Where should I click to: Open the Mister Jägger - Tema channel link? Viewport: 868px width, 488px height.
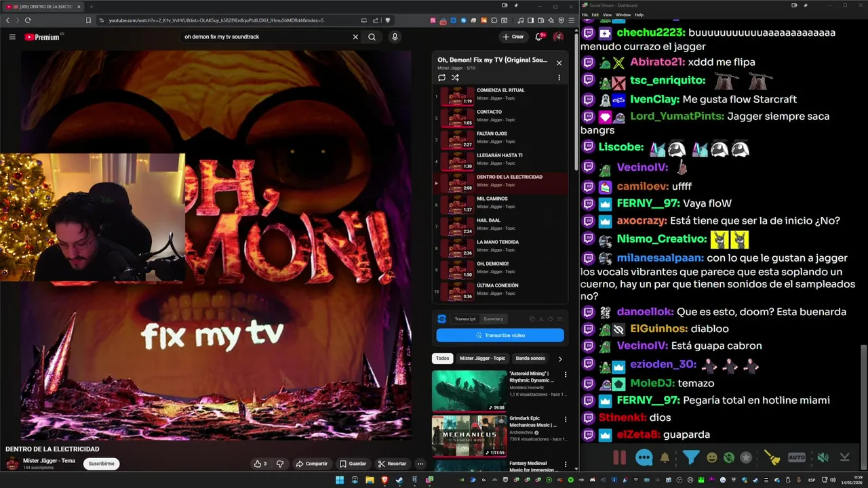pyautogui.click(x=49, y=461)
